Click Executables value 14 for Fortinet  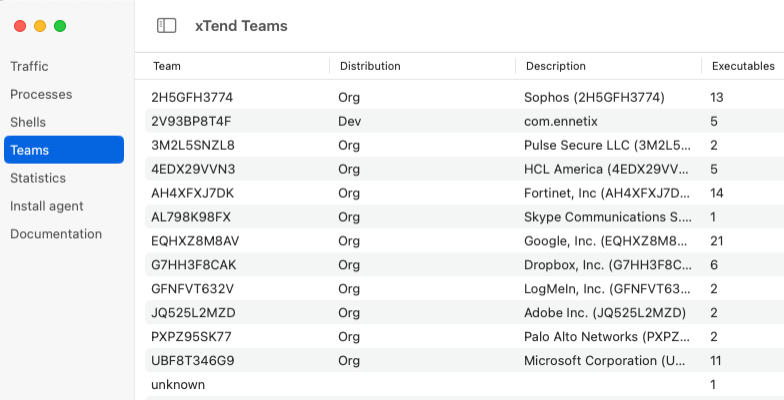(716, 193)
